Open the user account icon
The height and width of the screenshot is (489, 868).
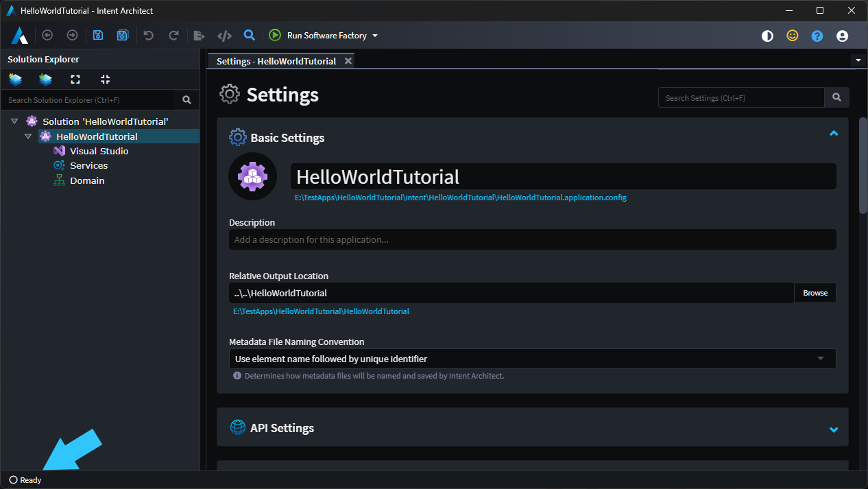pyautogui.click(x=843, y=36)
